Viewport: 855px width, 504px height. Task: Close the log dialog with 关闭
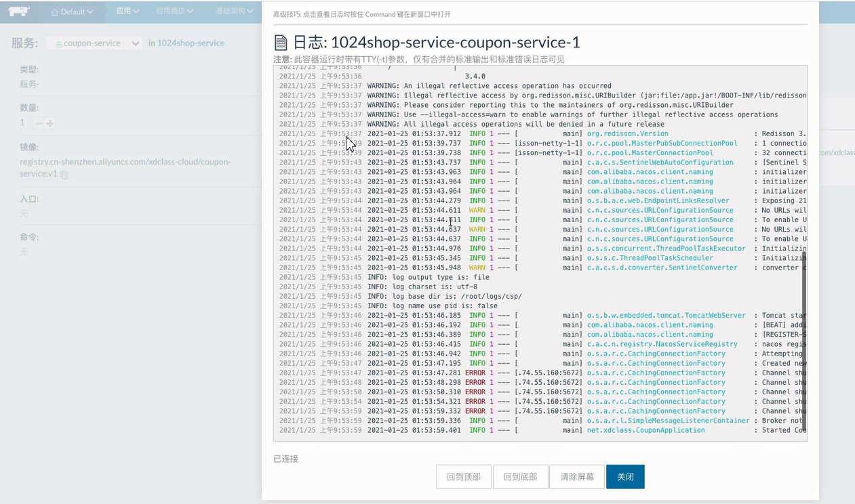pos(625,477)
